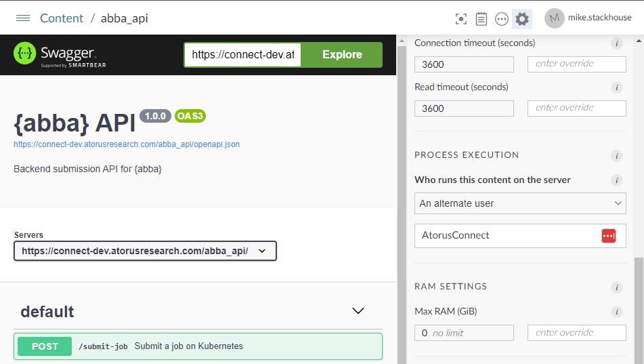The height and width of the screenshot is (364, 644).
Task: Open the openapi.json link
Action: tap(127, 144)
